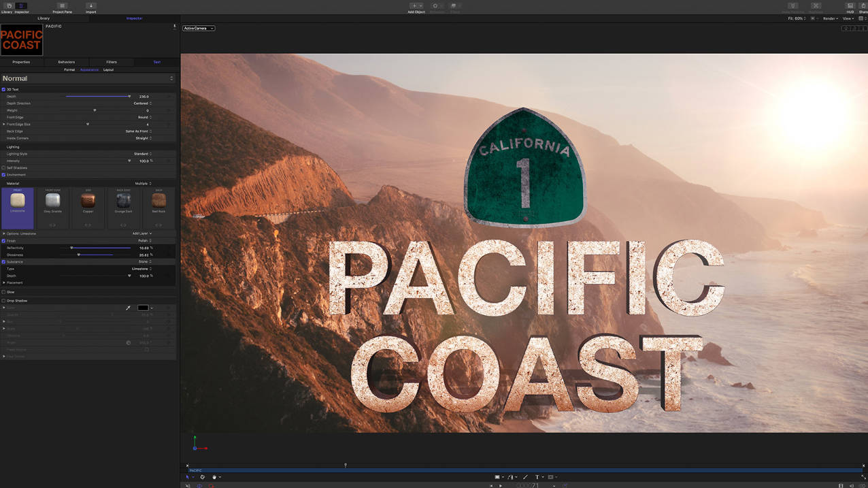
Task: Click the Project Pane toolbar icon
Action: (x=62, y=6)
